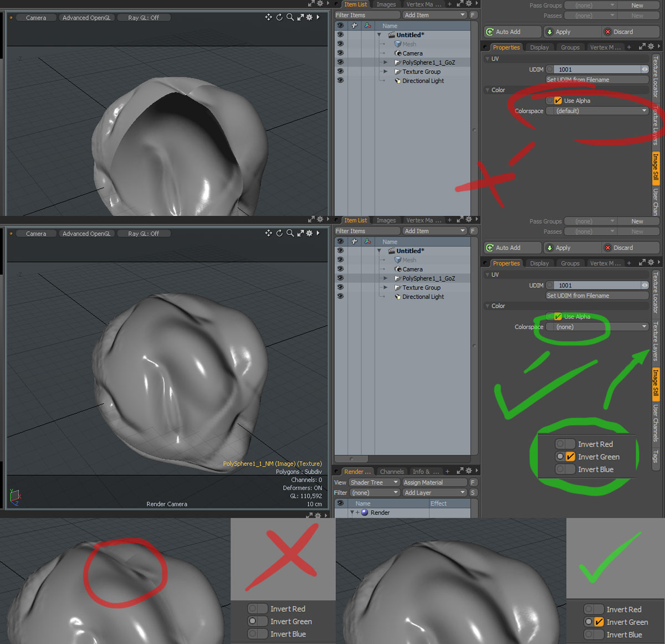Click the PolySphere1_1_GoZ folder icon in the upper Item List
Image resolution: width=665 pixels, height=644 pixels.
coord(397,63)
